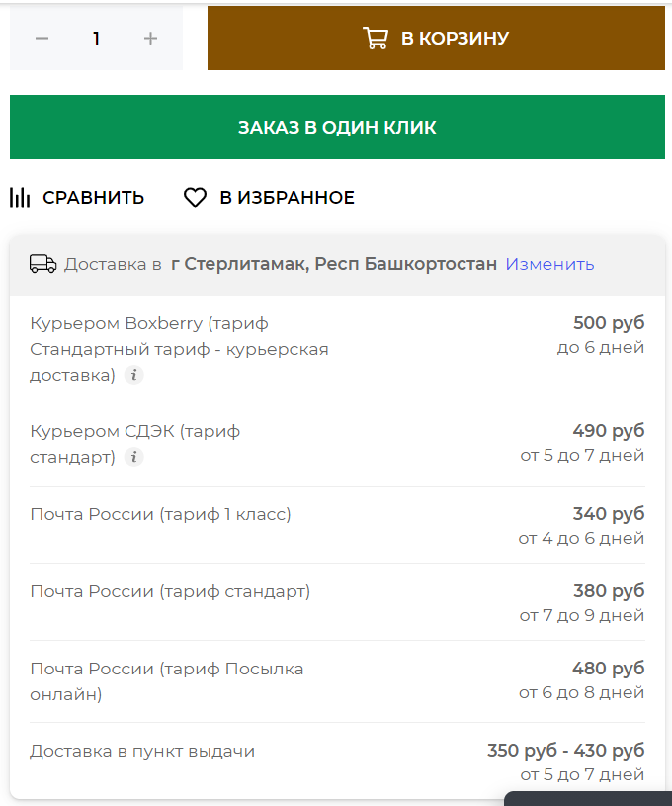Choose Почта России Посылка онлайн option

[x=337, y=680]
